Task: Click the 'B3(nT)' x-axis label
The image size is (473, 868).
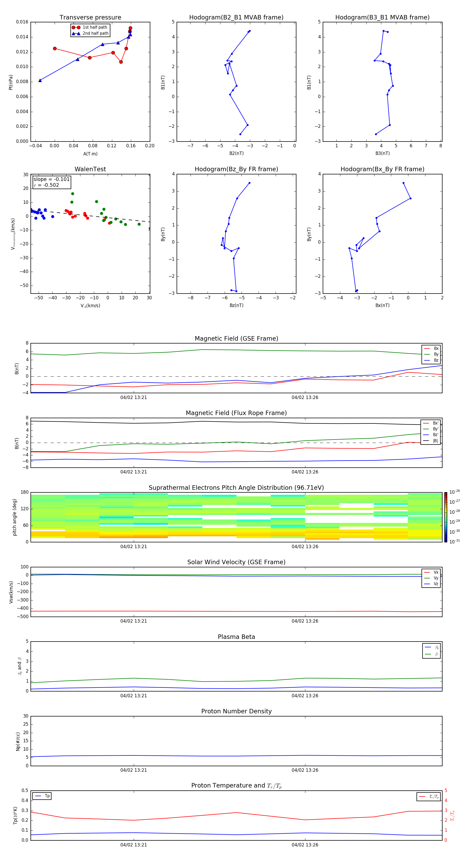Action: pos(382,153)
